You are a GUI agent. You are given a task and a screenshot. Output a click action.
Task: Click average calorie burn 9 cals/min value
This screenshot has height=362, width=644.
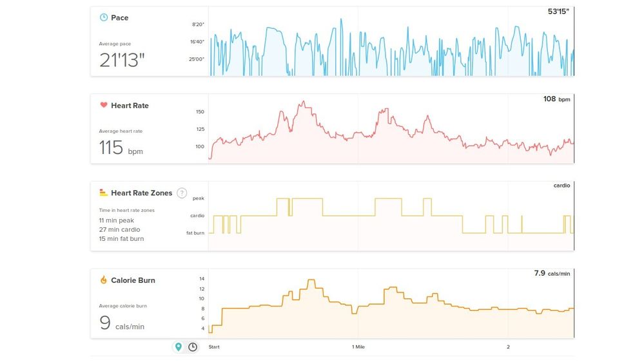(x=122, y=323)
